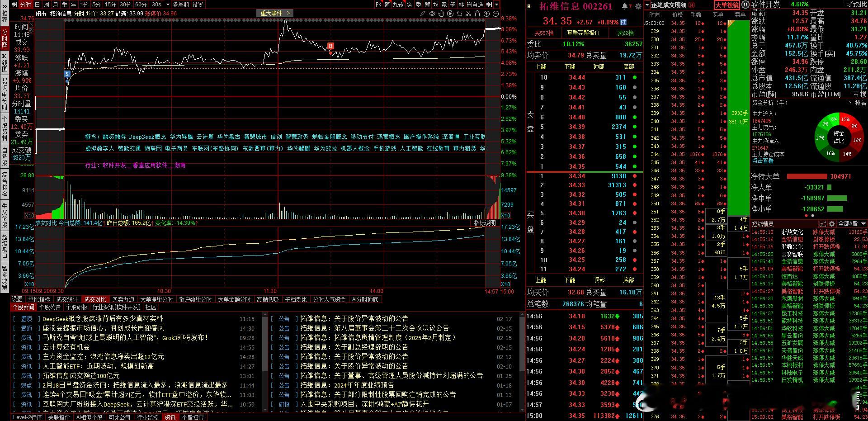Click the 九转 indicator button

(x=398, y=5)
